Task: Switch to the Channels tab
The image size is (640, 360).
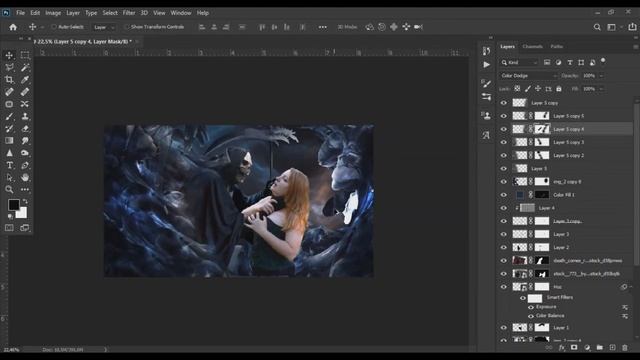Action: 532,47
